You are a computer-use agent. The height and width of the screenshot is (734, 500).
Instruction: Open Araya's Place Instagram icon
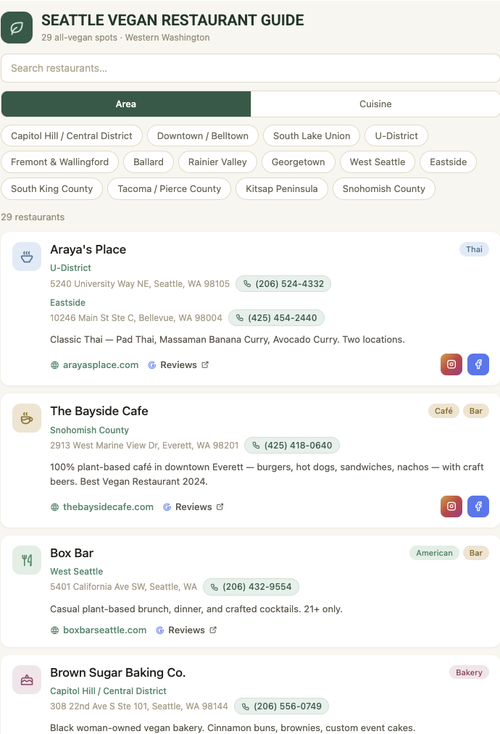click(451, 364)
